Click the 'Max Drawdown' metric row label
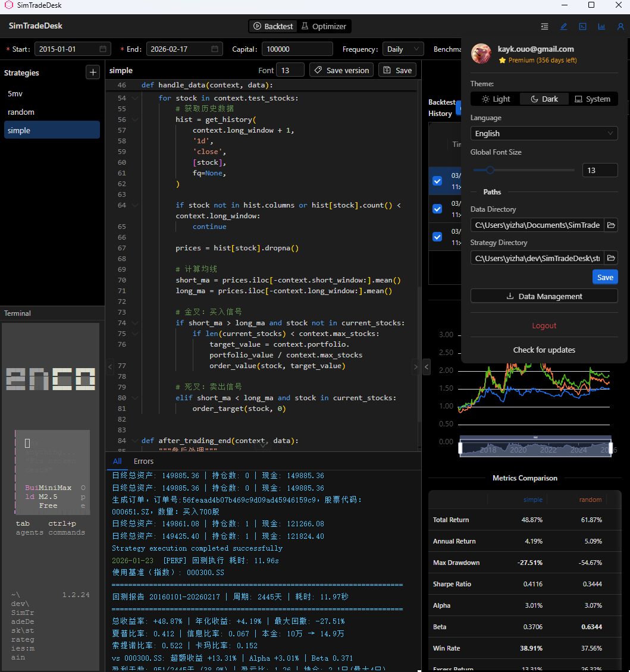The width and height of the screenshot is (630, 672). pos(456,563)
